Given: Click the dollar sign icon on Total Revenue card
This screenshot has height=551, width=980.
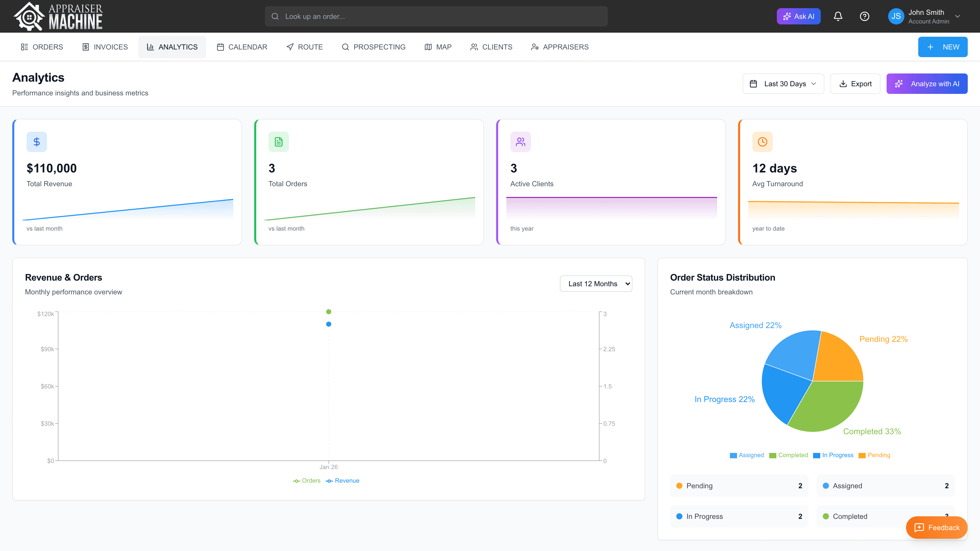Looking at the screenshot, I should (36, 142).
